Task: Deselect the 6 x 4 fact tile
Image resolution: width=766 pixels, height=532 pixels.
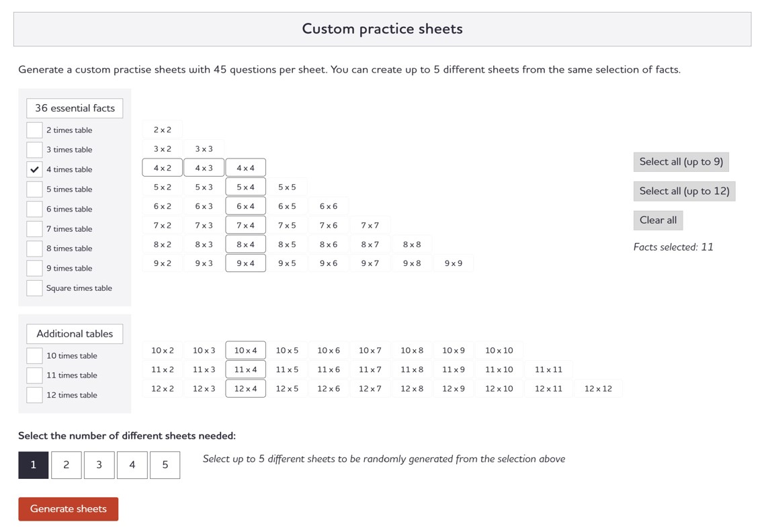Action: pos(245,207)
